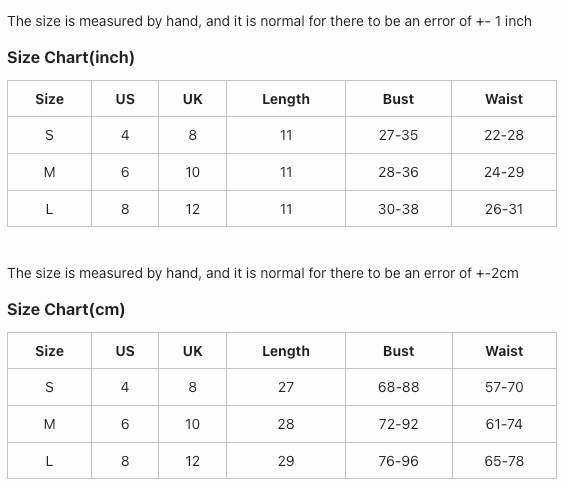Image resolution: width=568 pixels, height=487 pixels.
Task: Select the Waist header in inch table
Action: 504,99
